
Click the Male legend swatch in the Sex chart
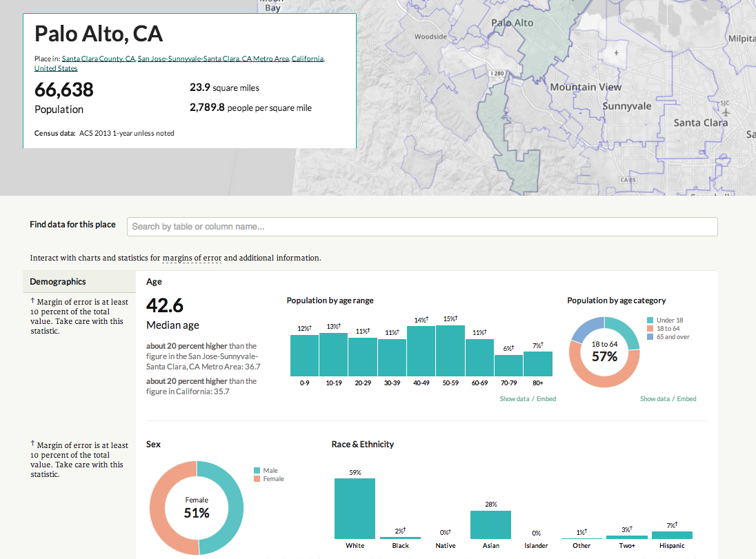257,470
